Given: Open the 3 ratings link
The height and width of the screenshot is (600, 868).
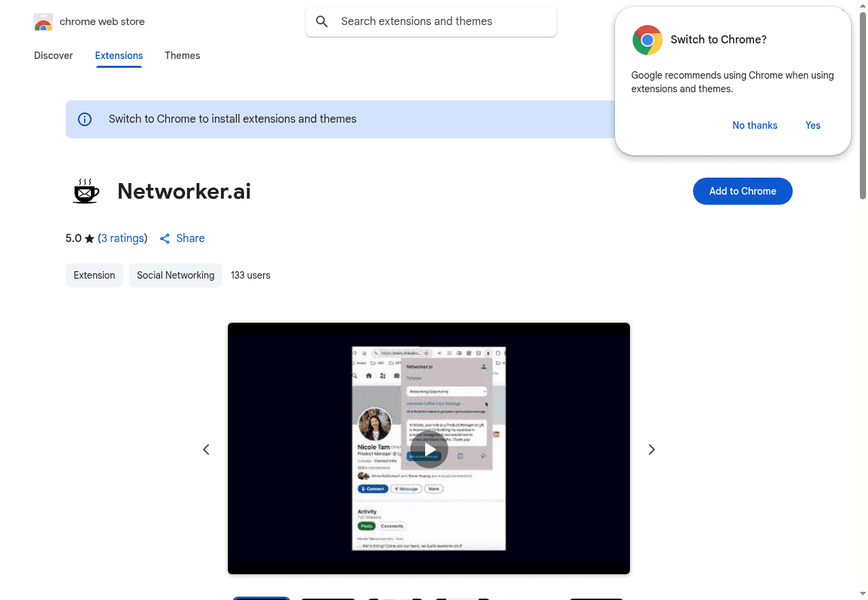Looking at the screenshot, I should point(123,238).
